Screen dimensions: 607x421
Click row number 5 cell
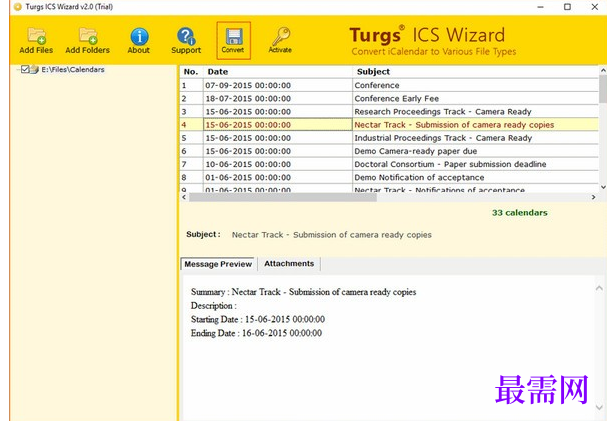191,138
